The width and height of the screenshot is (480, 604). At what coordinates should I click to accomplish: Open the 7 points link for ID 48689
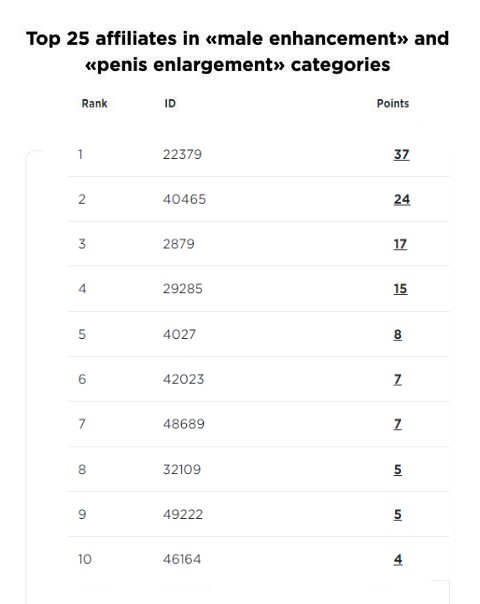pyautogui.click(x=398, y=424)
